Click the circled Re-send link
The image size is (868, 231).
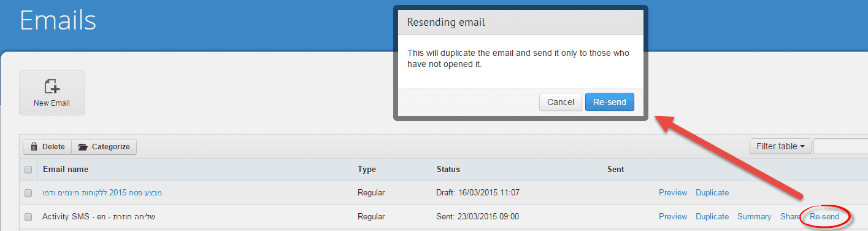pos(824,217)
